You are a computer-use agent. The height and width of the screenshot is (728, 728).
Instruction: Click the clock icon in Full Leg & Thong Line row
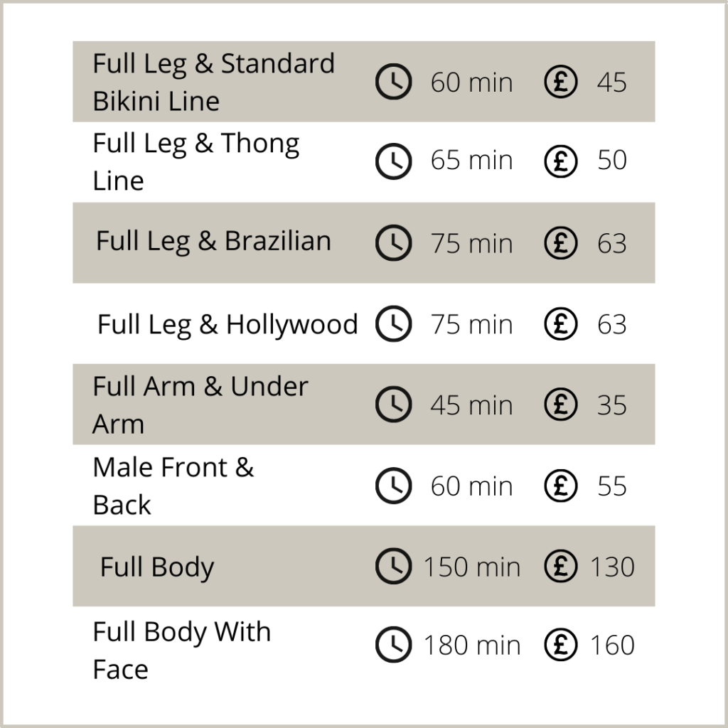click(393, 161)
